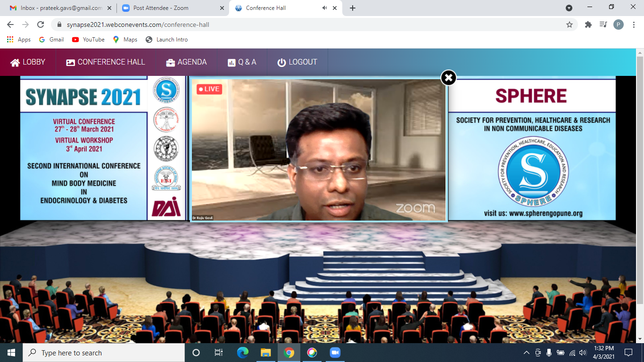Go to the Lobby home icon
Image resolution: width=644 pixels, height=362 pixels.
click(x=15, y=63)
